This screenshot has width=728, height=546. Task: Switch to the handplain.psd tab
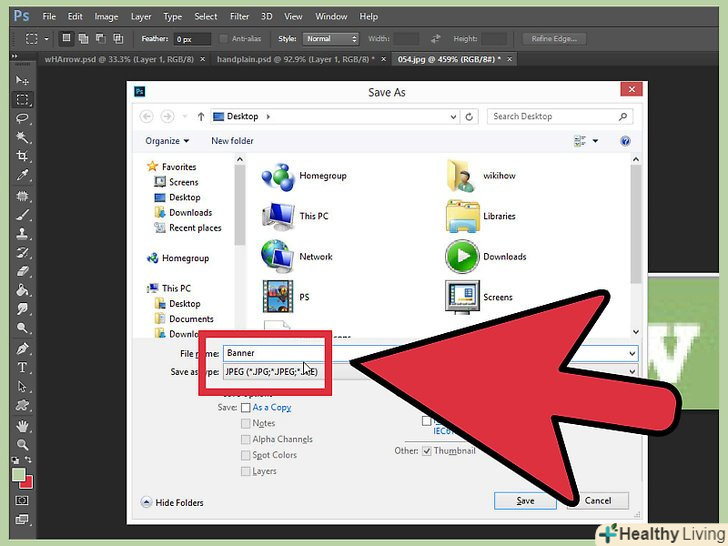tap(291, 60)
